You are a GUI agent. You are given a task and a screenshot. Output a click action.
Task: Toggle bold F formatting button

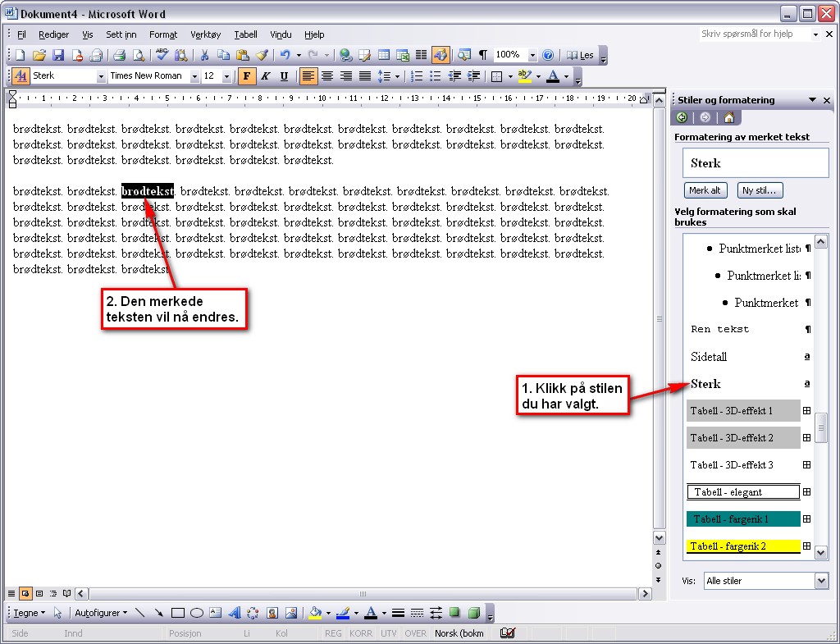click(x=246, y=76)
